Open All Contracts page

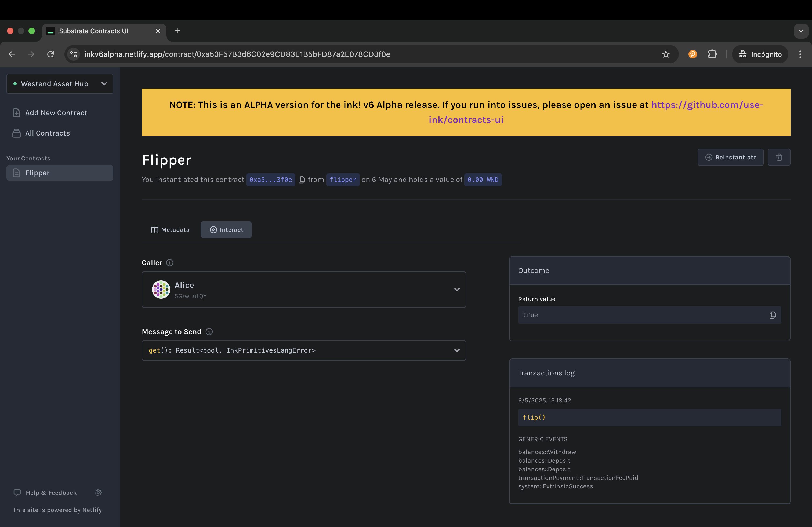coord(41,133)
